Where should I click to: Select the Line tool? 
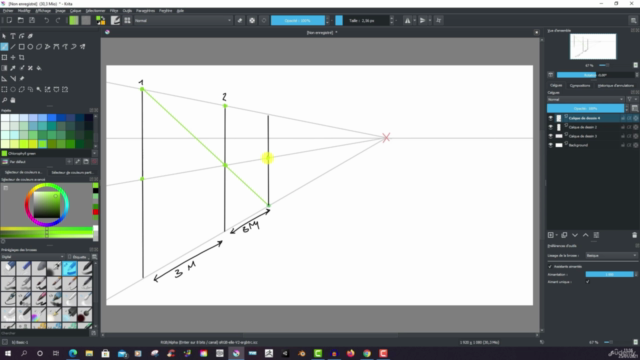click(x=13, y=47)
